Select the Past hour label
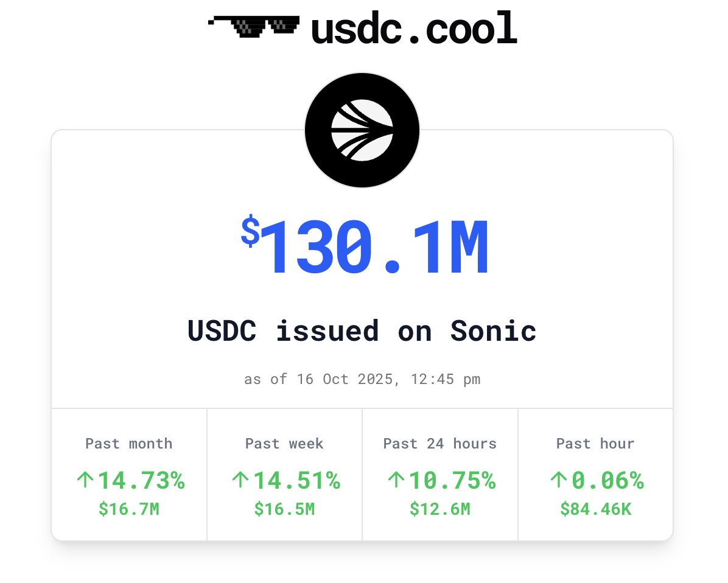Image resolution: width=728 pixels, height=583 pixels. pyautogui.click(x=595, y=444)
